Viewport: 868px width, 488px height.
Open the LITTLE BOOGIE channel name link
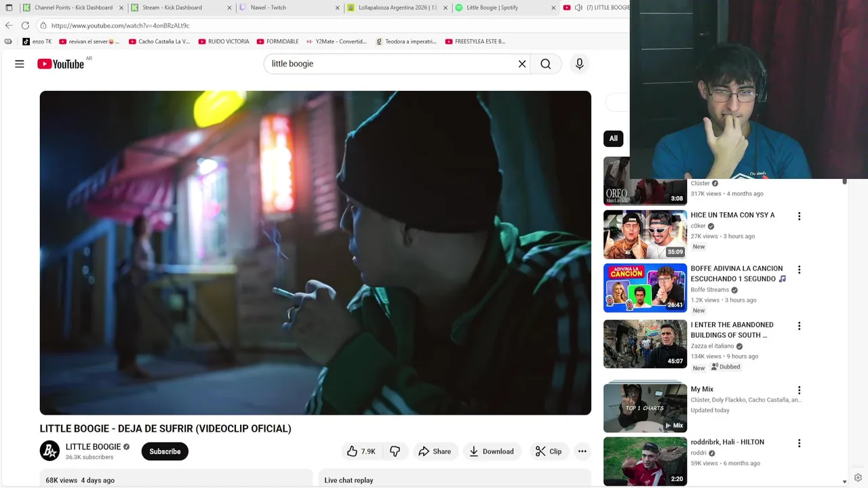93,447
